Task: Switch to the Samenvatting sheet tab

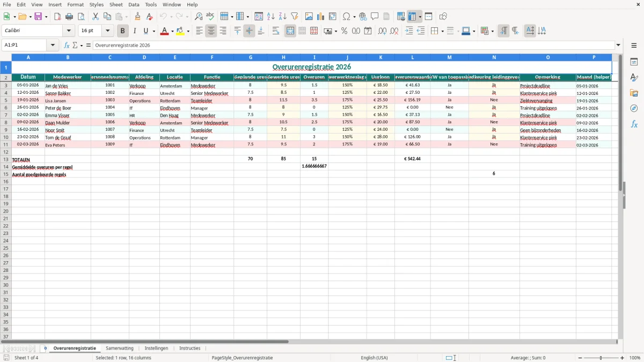Action: (120, 349)
